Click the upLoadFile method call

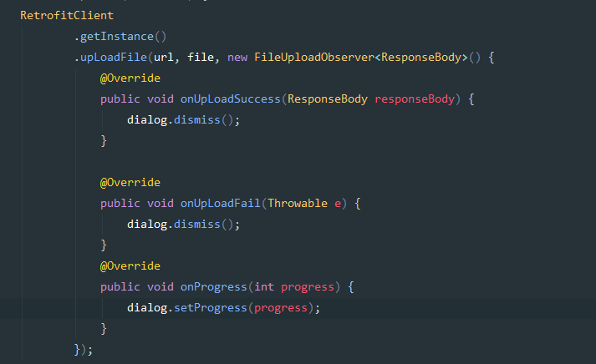click(114, 58)
